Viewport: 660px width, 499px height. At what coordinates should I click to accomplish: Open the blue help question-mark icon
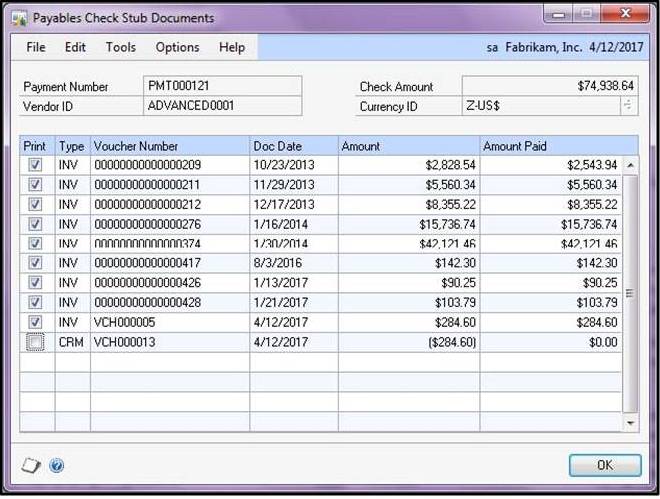pos(56,465)
